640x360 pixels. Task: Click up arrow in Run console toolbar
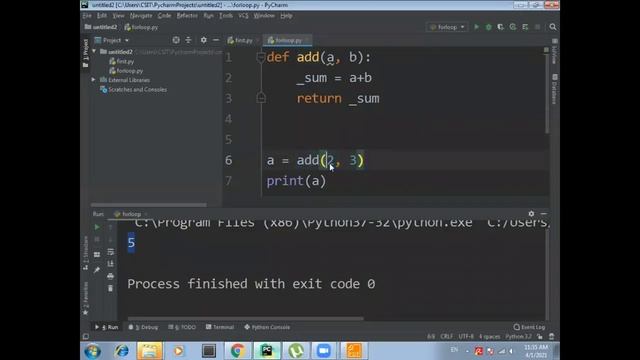[111, 227]
